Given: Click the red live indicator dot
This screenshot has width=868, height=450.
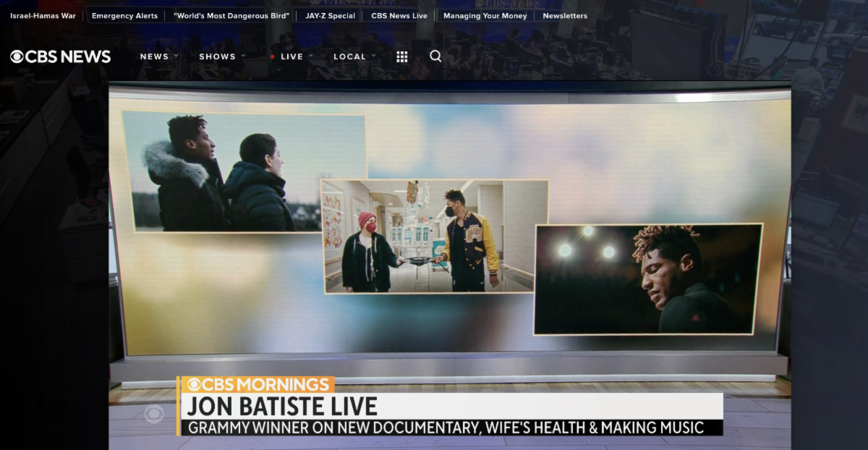Looking at the screenshot, I should coord(273,56).
